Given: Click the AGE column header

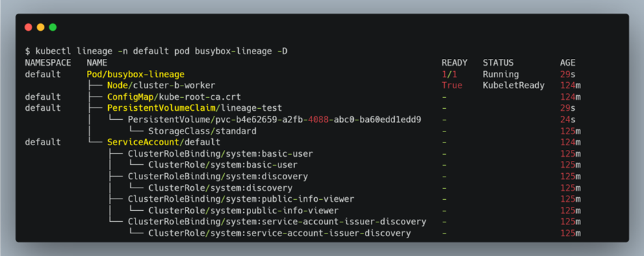Looking at the screenshot, I should point(567,63).
